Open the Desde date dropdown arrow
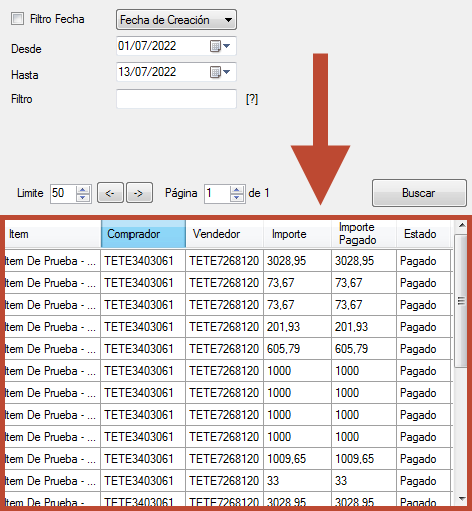The width and height of the screenshot is (472, 511). [227, 46]
